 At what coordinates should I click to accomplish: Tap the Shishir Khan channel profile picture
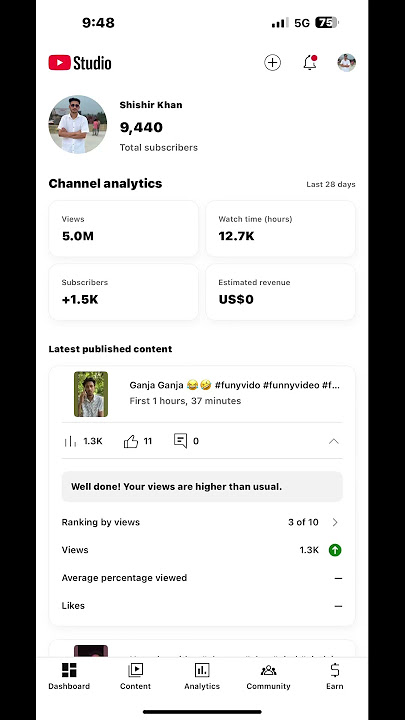[x=78, y=124]
